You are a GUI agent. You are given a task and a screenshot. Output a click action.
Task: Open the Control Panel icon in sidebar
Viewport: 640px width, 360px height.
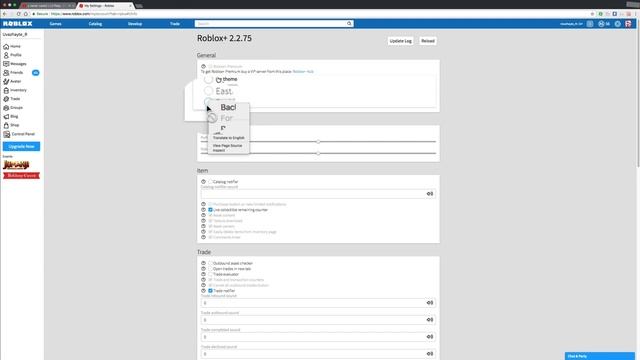(x=7, y=134)
